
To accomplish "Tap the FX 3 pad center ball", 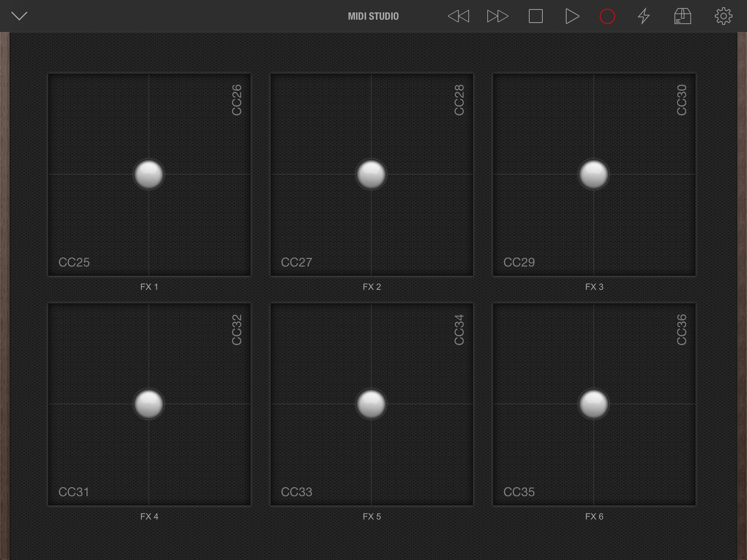I will 593,174.
